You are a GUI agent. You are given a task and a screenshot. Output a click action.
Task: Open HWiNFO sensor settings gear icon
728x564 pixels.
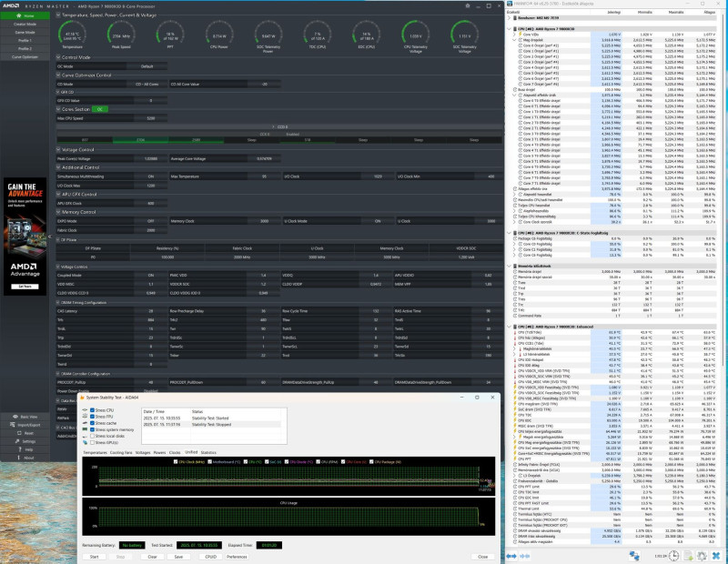(702, 556)
